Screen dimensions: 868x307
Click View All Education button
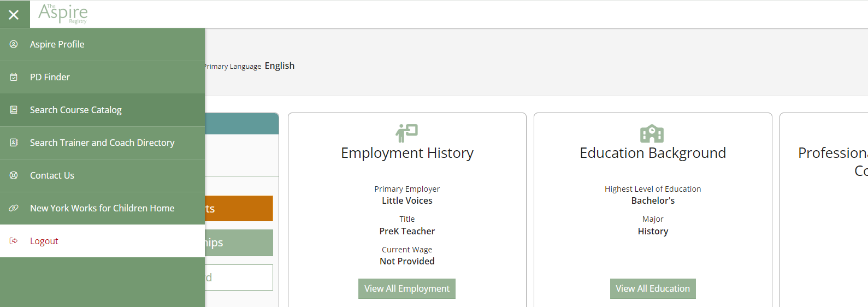pos(653,288)
